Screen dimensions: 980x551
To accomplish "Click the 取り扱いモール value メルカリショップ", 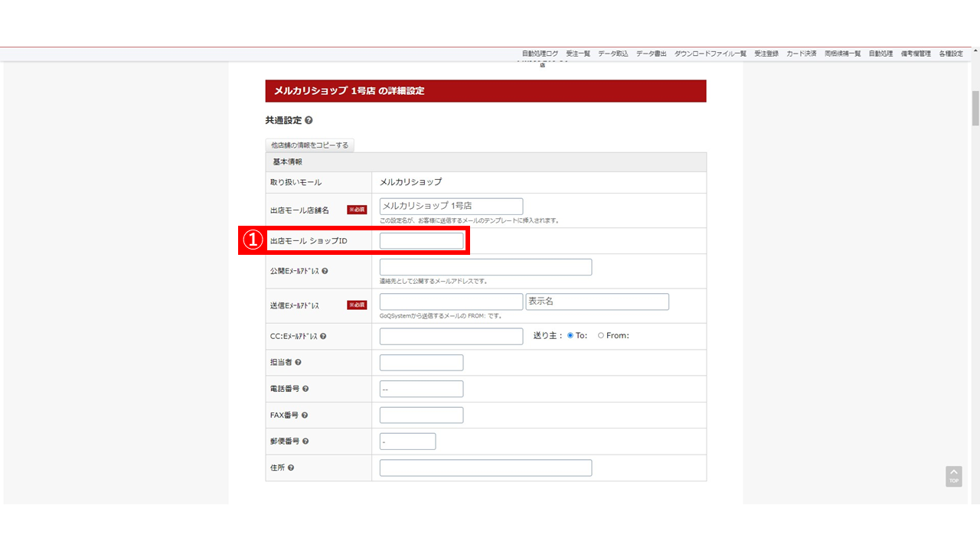I will [410, 182].
